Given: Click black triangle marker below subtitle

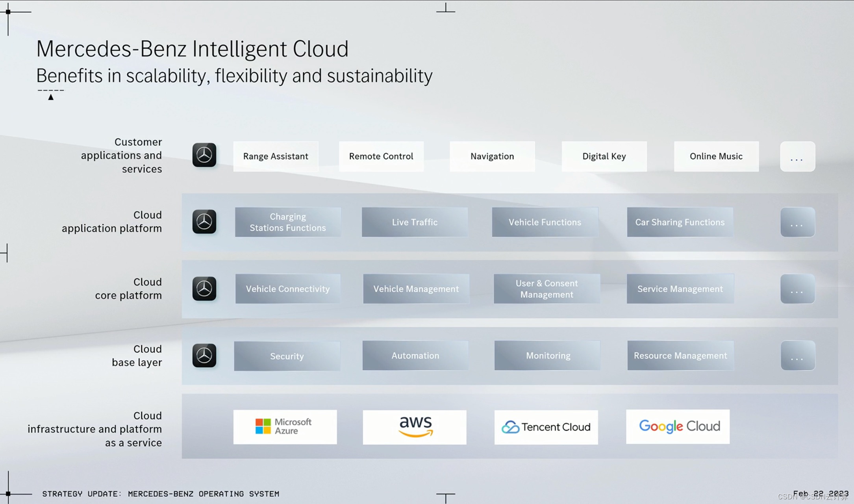Looking at the screenshot, I should 51,97.
